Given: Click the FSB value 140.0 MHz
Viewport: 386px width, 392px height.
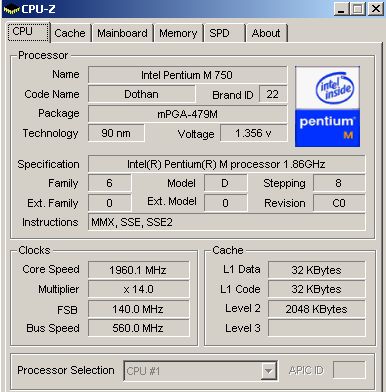Looking at the screenshot, I should pos(138,309).
